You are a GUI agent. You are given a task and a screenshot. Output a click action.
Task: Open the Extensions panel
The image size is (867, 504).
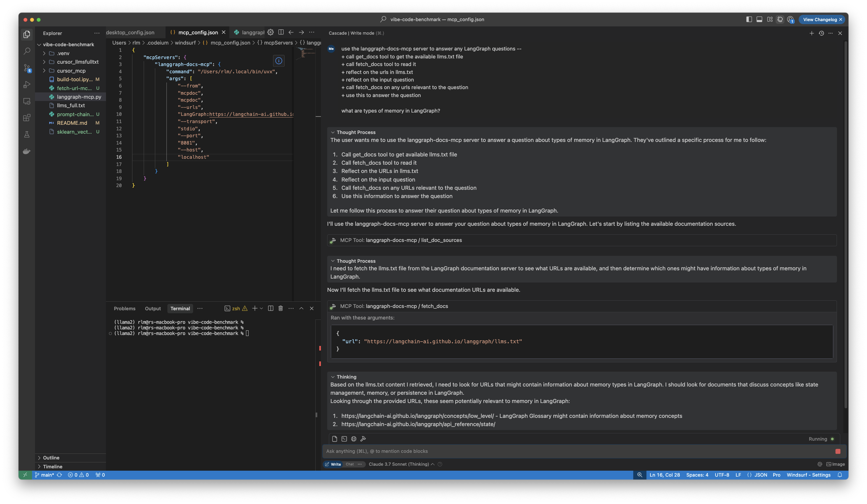click(26, 117)
